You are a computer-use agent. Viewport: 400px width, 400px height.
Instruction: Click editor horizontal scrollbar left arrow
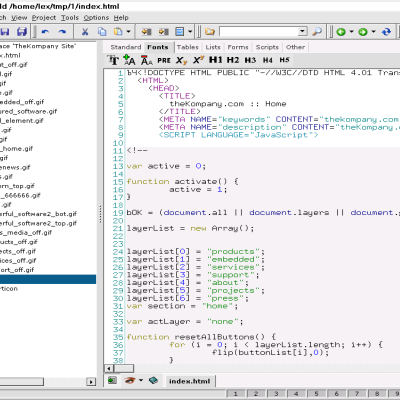109,368
